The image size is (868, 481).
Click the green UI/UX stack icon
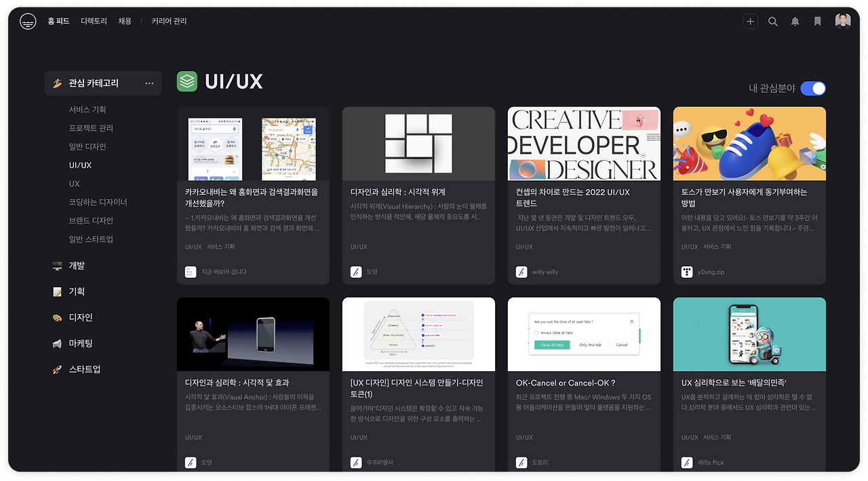(187, 81)
